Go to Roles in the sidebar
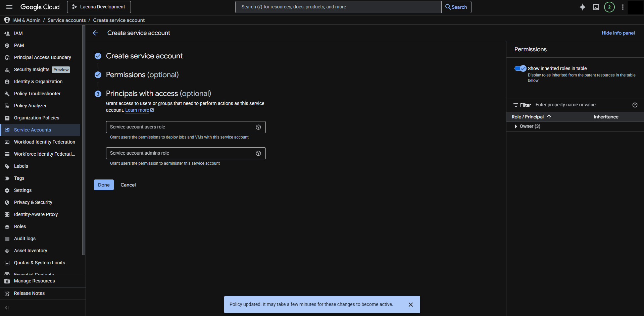 tap(20, 226)
